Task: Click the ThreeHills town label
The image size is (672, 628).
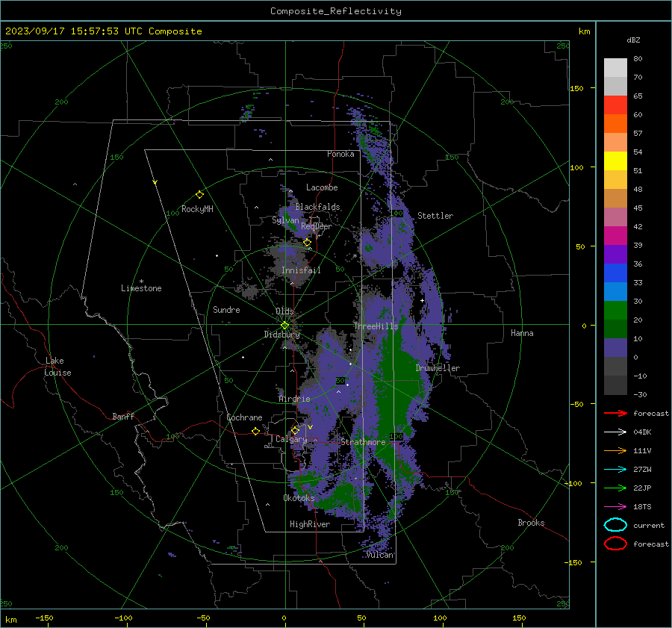Action: tap(376, 326)
